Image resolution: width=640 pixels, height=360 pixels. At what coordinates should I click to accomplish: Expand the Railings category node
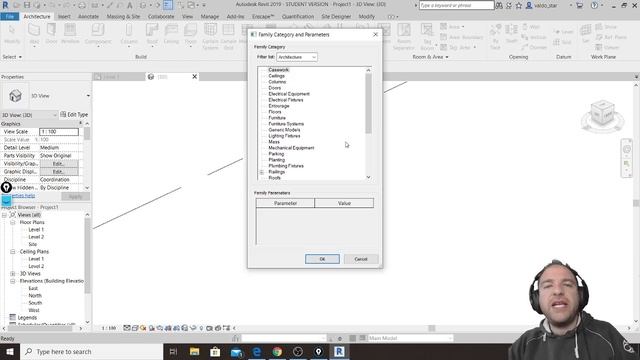tap(262, 172)
